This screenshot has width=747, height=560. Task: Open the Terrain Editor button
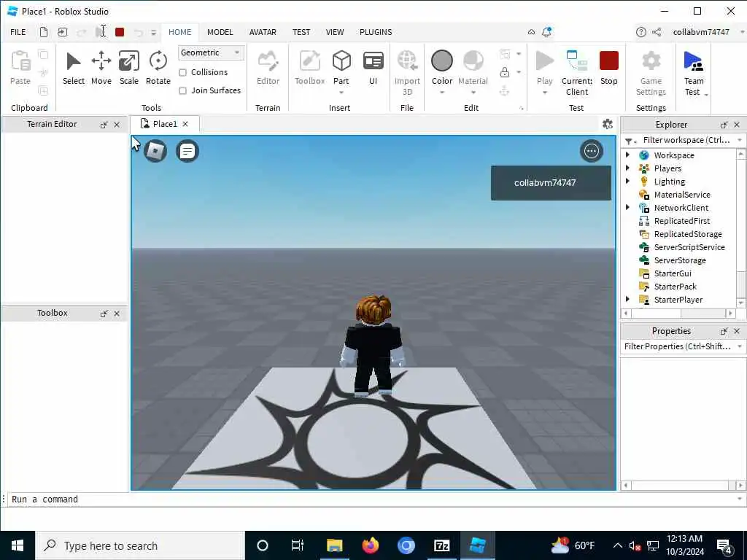(268, 68)
